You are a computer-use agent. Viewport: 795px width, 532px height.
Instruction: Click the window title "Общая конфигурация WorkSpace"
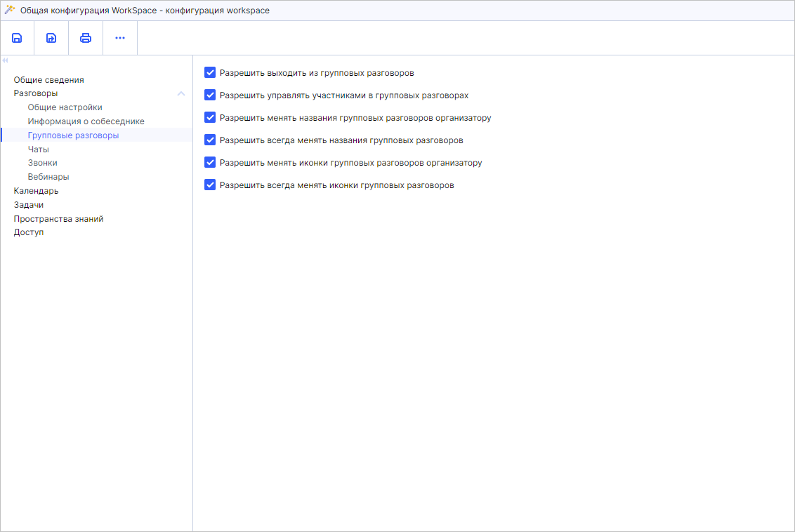click(x=88, y=10)
